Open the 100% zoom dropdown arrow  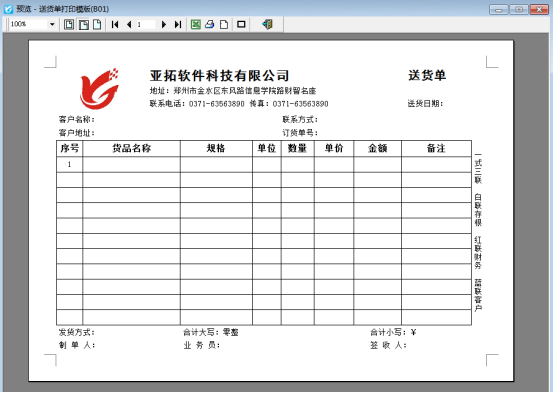[x=52, y=24]
